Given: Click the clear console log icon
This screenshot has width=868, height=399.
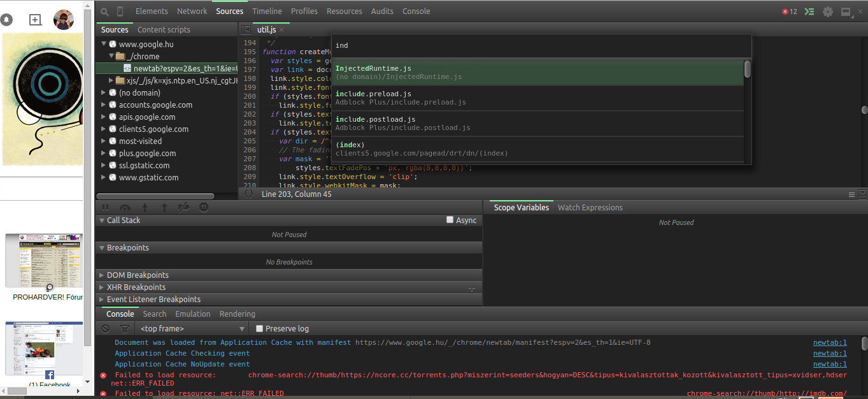Looking at the screenshot, I should (x=106, y=329).
